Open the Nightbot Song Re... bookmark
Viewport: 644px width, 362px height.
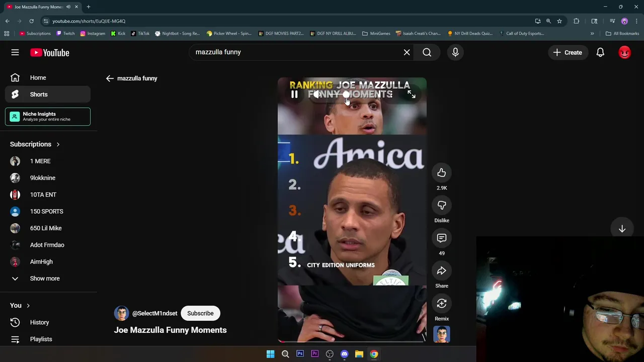coord(177,34)
